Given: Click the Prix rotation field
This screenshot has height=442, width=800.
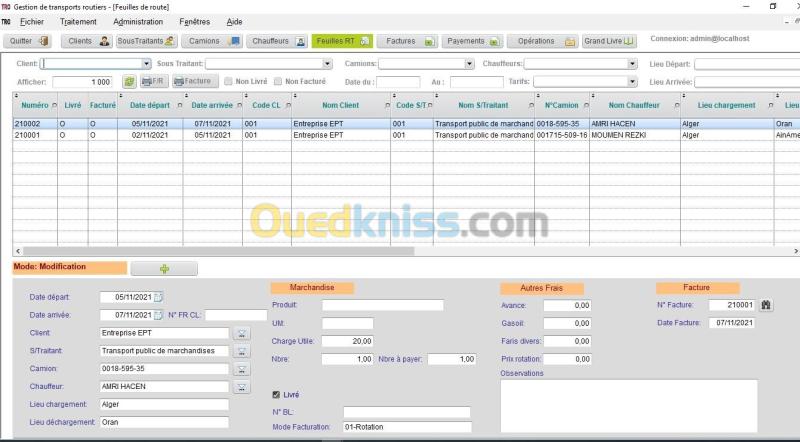Looking at the screenshot, I should 567,359.
